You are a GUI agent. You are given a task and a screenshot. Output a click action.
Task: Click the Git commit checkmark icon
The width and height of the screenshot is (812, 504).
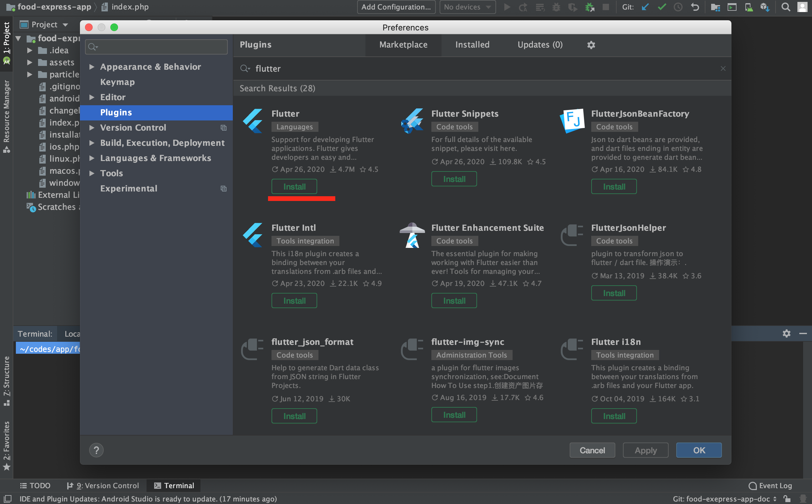coord(662,7)
